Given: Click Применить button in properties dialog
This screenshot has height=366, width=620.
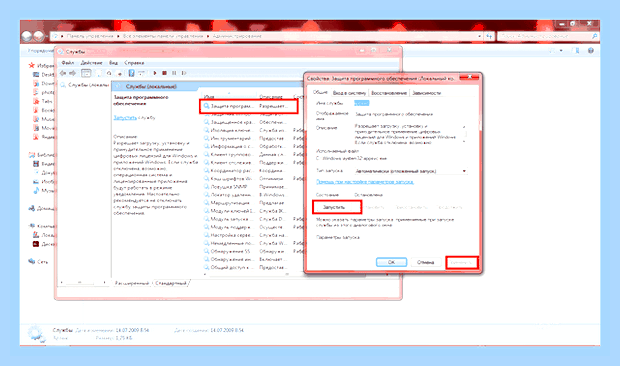Looking at the screenshot, I should [462, 262].
